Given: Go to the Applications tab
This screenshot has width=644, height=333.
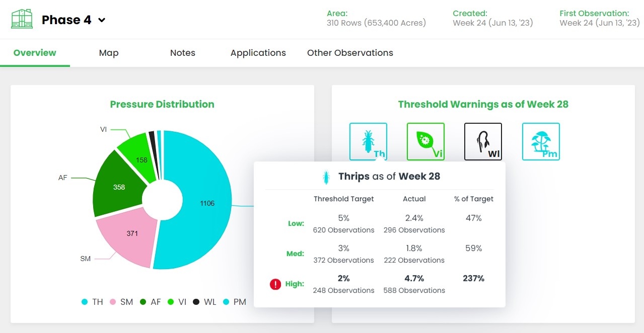Looking at the screenshot, I should click(x=258, y=53).
